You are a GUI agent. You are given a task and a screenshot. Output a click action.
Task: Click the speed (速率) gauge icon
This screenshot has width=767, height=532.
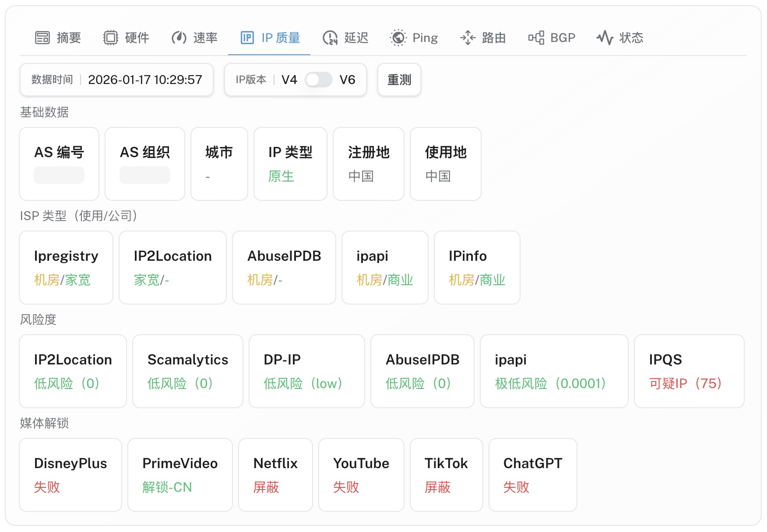179,38
